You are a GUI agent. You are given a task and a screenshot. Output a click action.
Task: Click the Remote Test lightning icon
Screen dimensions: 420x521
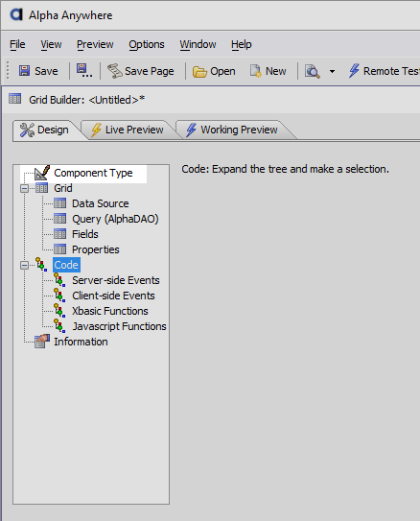tap(354, 71)
